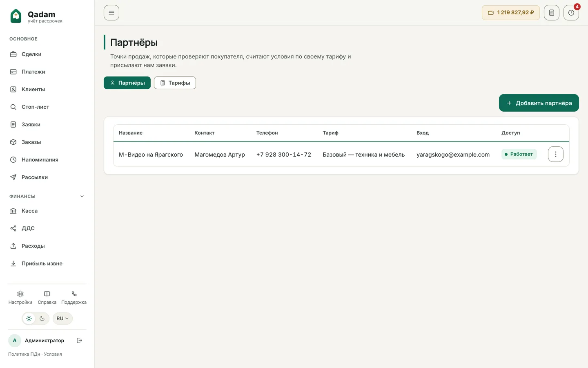Click the Работает status badge
588x368 pixels.
pos(519,154)
